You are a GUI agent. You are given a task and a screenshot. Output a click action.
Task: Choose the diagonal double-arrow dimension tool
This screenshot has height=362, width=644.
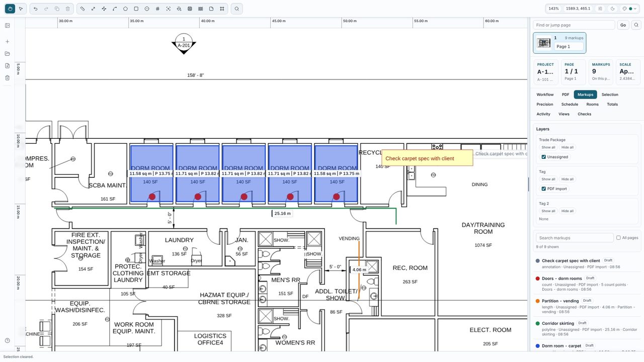94,9
